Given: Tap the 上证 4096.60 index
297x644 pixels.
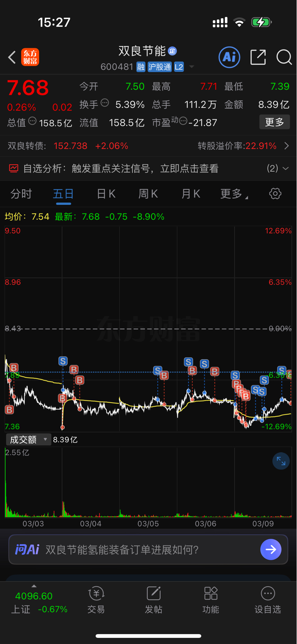Looking at the screenshot, I should coord(34,596).
